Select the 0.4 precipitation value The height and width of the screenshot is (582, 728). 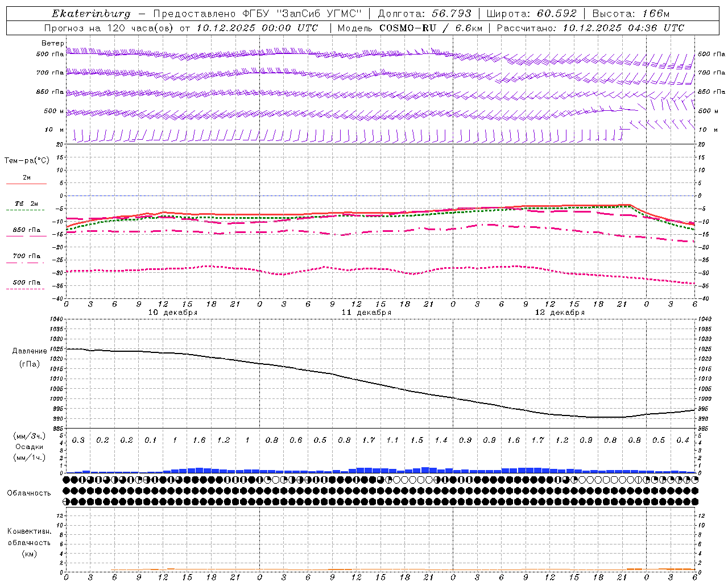pos(682,440)
